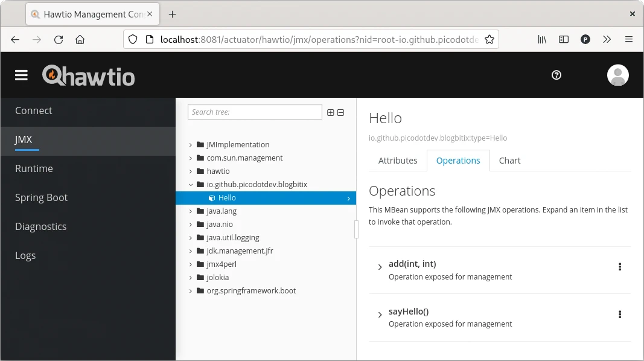
Task: Expand the jolokia tree node
Action: tap(191, 277)
